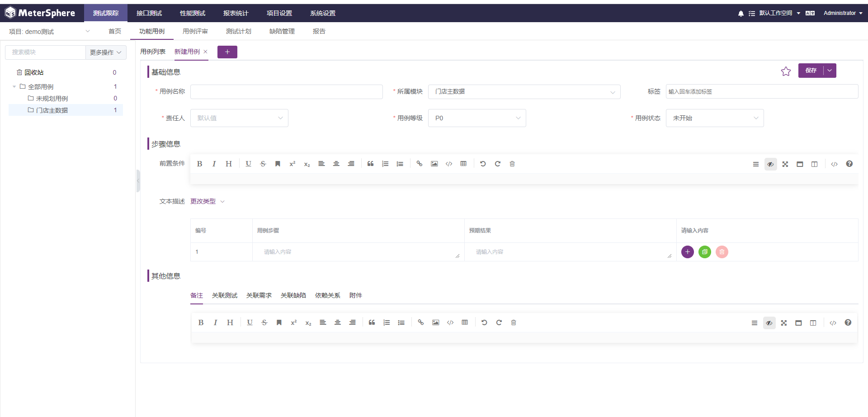Undo the last edit in the 前置条件 editor
This screenshot has height=417, width=868.
[483, 164]
